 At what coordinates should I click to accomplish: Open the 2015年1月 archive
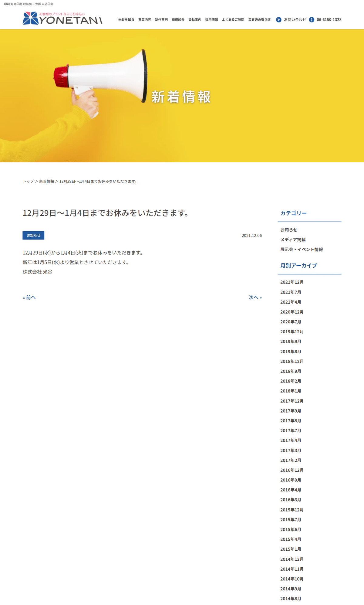[291, 549]
